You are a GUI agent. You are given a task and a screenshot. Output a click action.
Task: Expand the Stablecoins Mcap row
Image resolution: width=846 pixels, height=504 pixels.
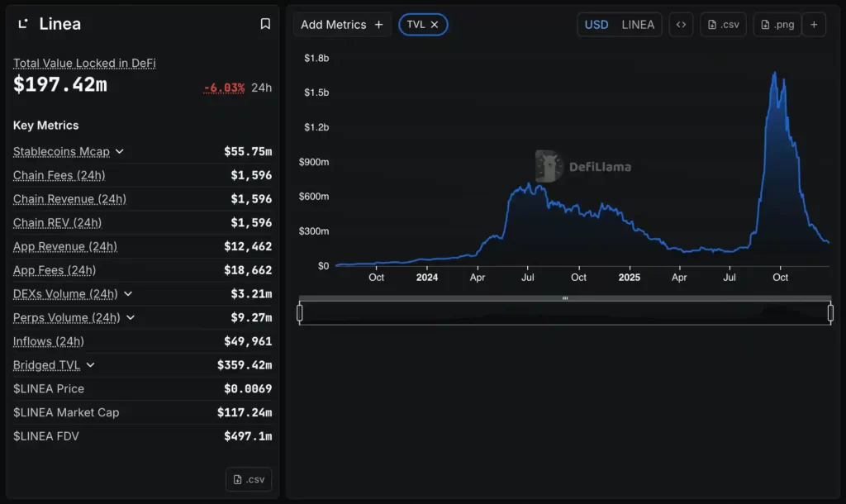tap(120, 152)
